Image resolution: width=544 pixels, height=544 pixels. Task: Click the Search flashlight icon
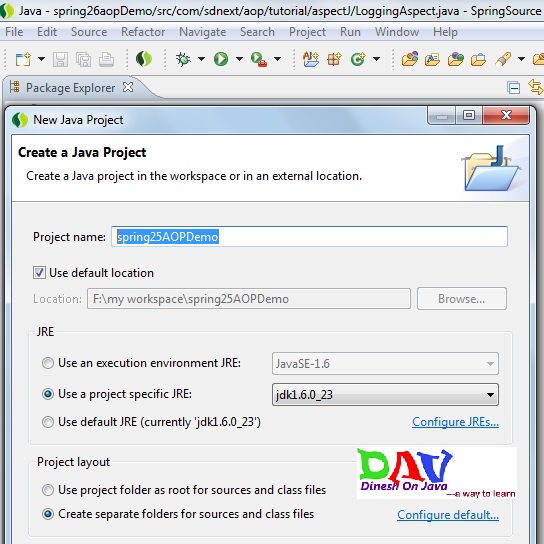click(x=503, y=59)
